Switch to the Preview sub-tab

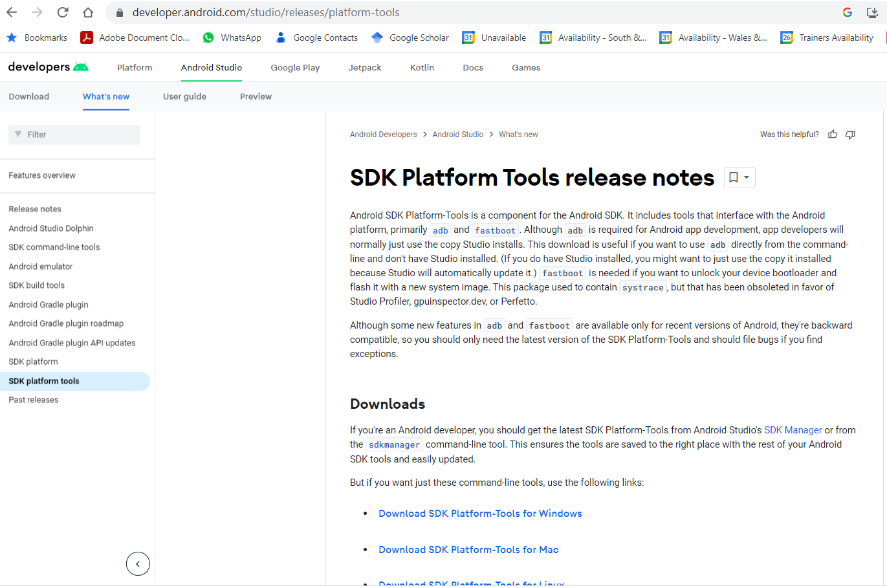[256, 96]
